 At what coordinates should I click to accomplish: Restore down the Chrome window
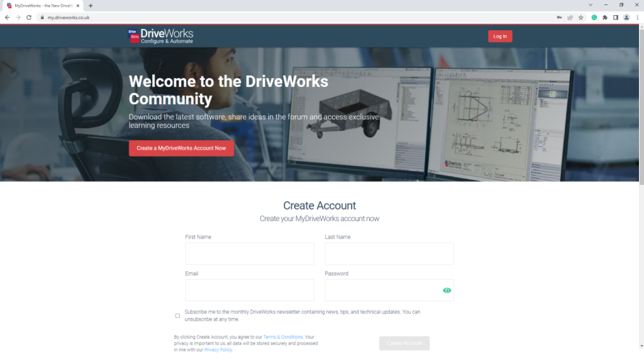click(621, 5)
